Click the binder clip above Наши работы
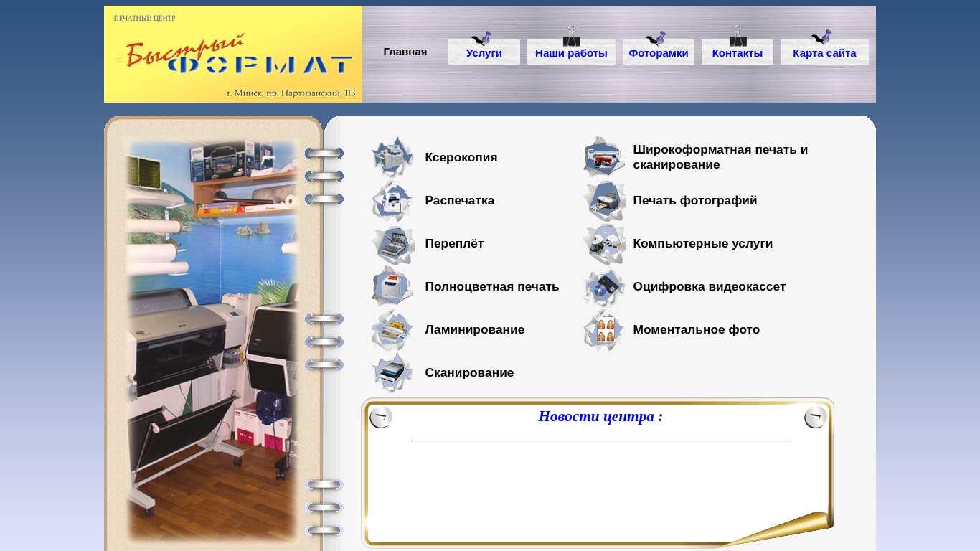Viewport: 980px width, 551px height. [572, 36]
